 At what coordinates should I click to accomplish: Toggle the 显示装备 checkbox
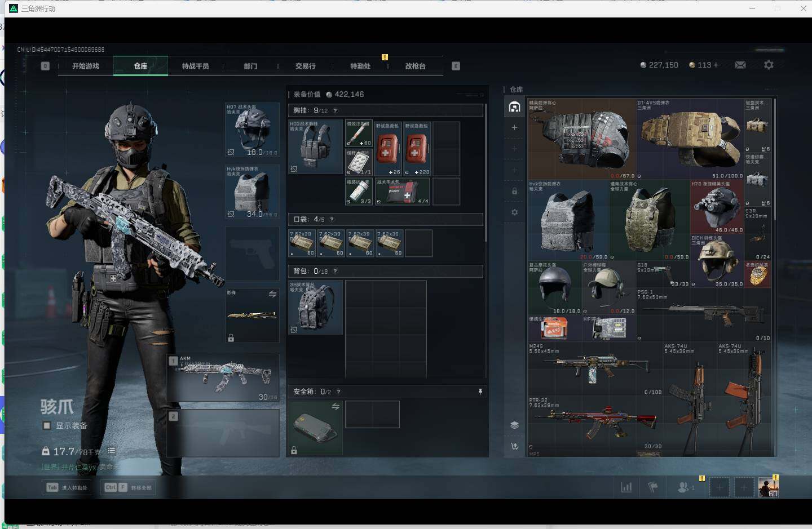pyautogui.click(x=47, y=425)
